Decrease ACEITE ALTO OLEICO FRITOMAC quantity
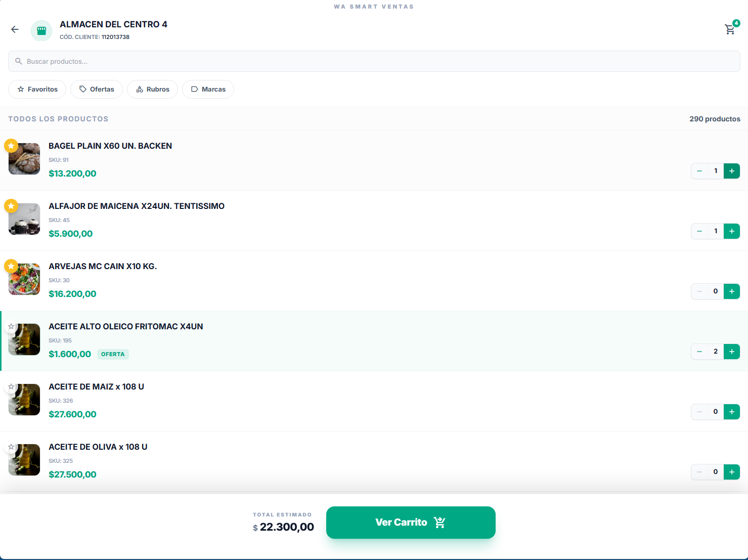748x560 pixels. (x=699, y=352)
